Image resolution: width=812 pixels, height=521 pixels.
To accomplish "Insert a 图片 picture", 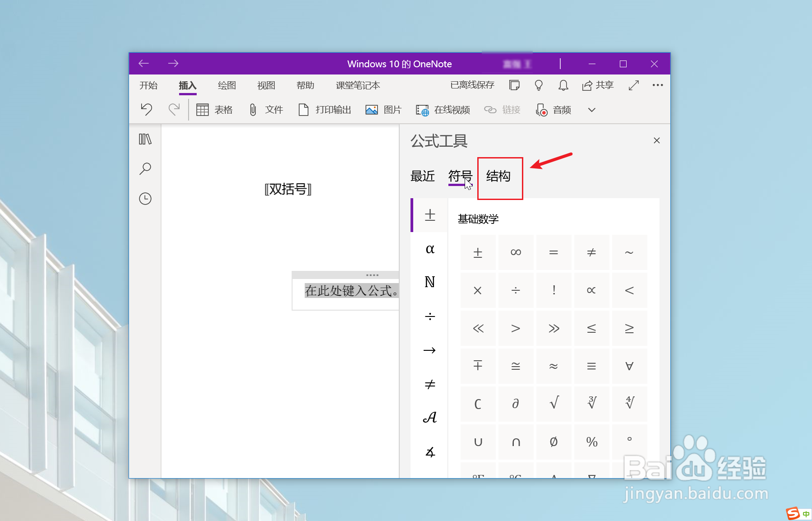I will 383,110.
